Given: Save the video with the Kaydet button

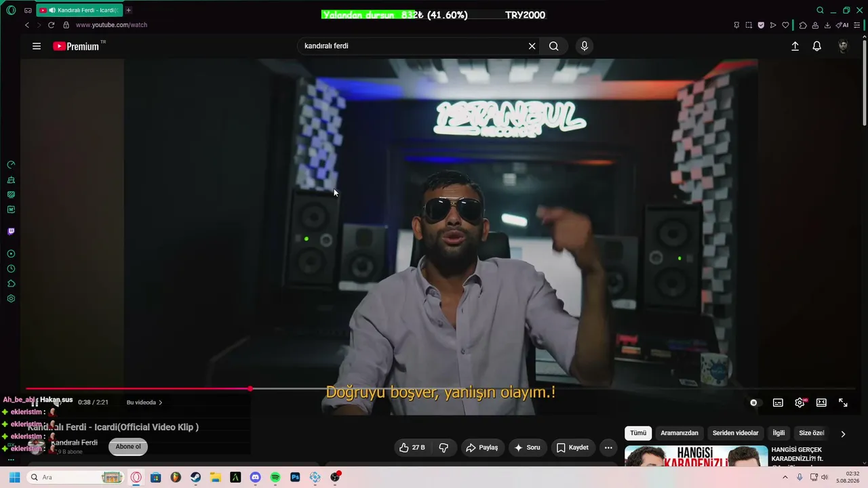Looking at the screenshot, I should [572, 447].
